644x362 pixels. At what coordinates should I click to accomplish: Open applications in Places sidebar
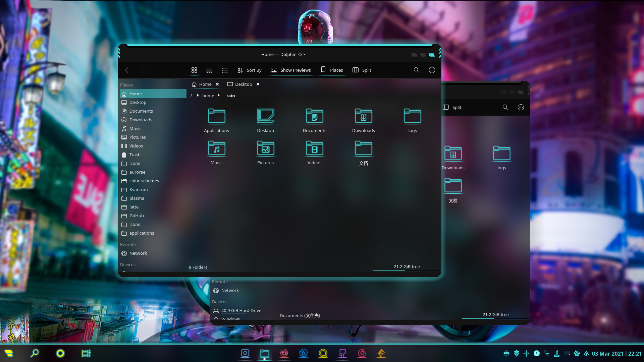pyautogui.click(x=153, y=233)
